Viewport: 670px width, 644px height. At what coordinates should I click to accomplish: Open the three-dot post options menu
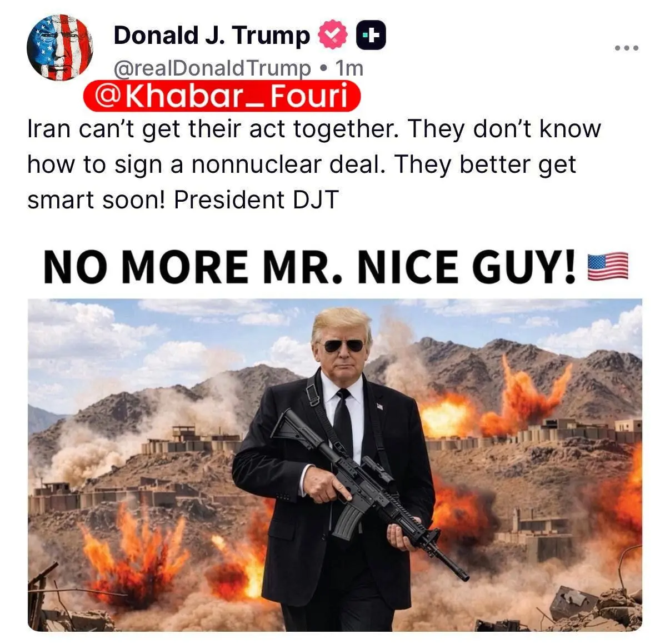(627, 48)
